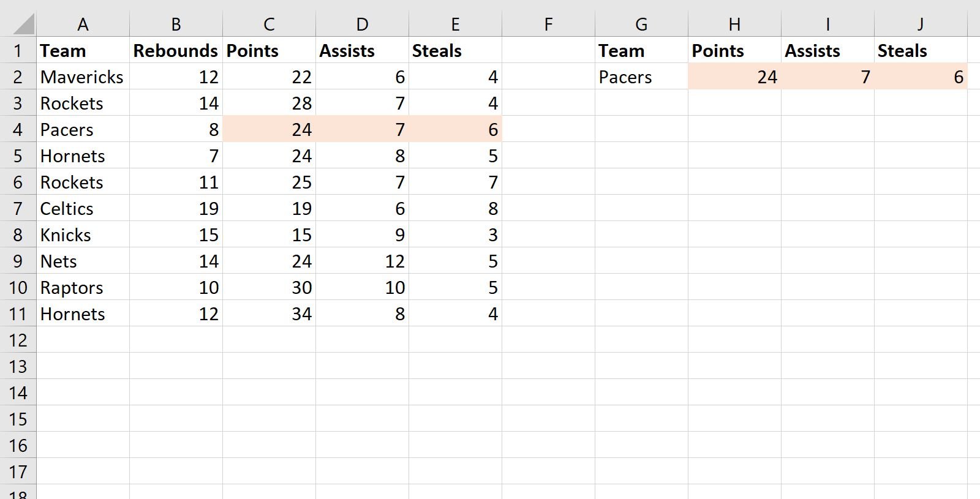Click the Raptors points value 30
Image resolution: width=980 pixels, height=499 pixels.
tap(269, 288)
